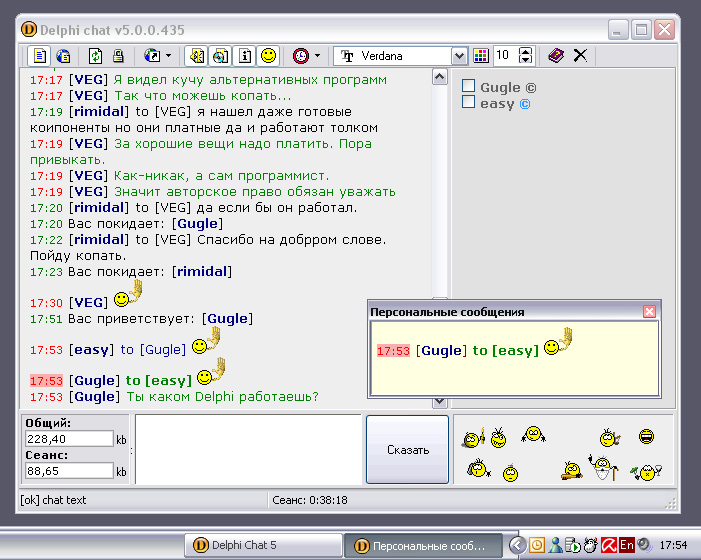Check the box next to user easy
The image size is (701, 560).
[468, 101]
